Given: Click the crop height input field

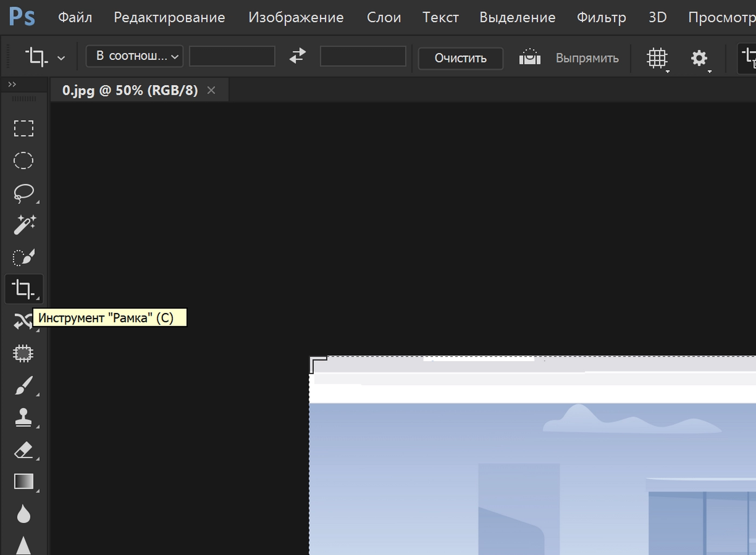Looking at the screenshot, I should [x=363, y=56].
